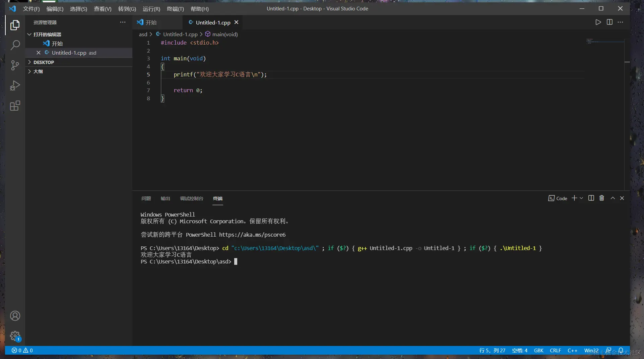Screen dimensions: 644x359
Task: Select 开始 in open editors list
Action: pyautogui.click(x=79, y=44)
